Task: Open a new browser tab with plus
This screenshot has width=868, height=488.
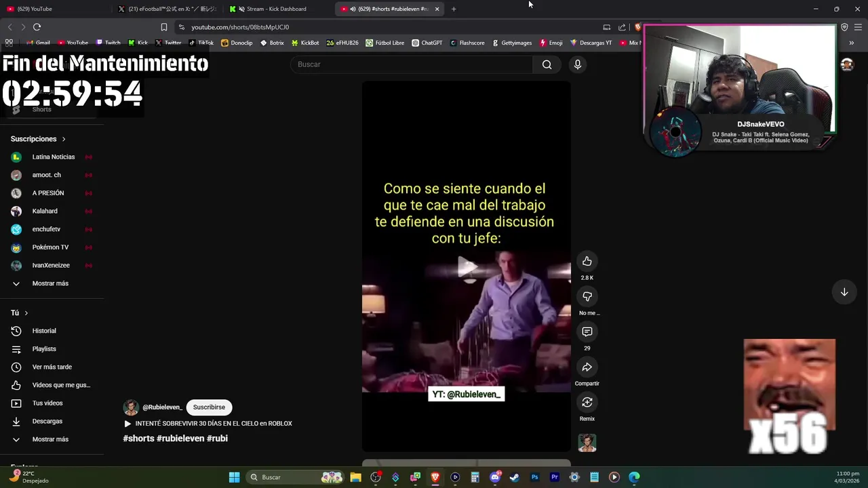Action: click(454, 9)
